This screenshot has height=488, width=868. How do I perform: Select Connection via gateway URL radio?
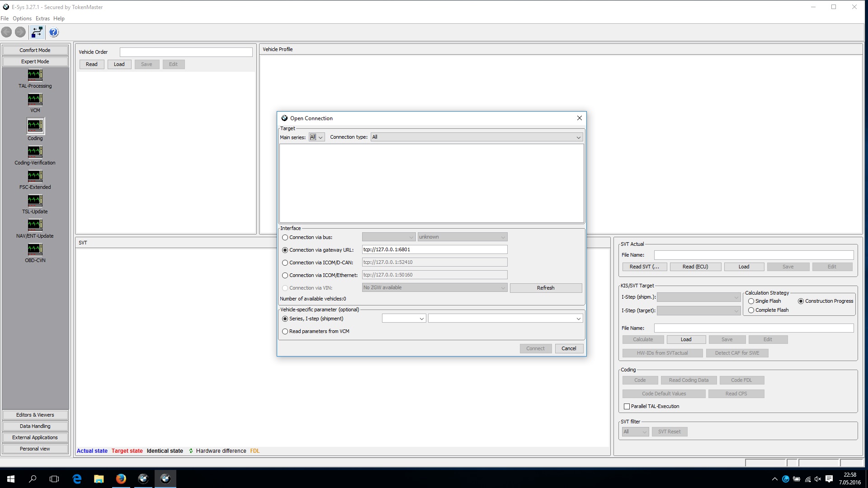point(285,250)
